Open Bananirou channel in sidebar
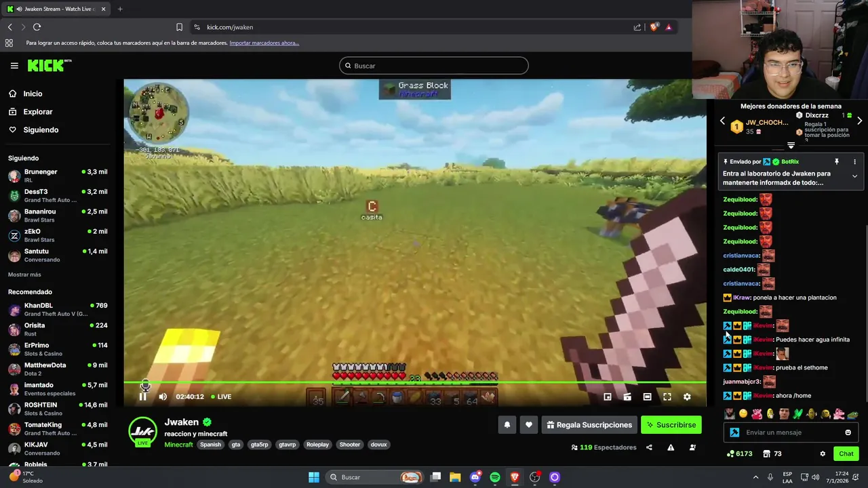The height and width of the screenshot is (488, 868). click(58, 216)
